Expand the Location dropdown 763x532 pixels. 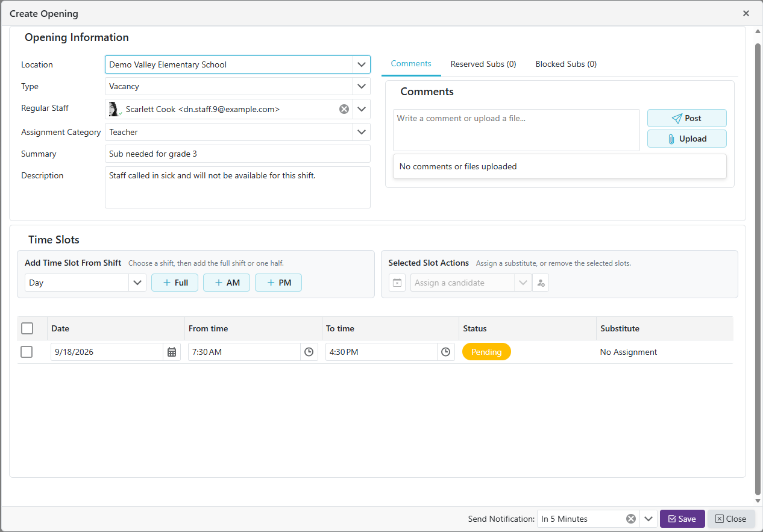[x=362, y=64]
